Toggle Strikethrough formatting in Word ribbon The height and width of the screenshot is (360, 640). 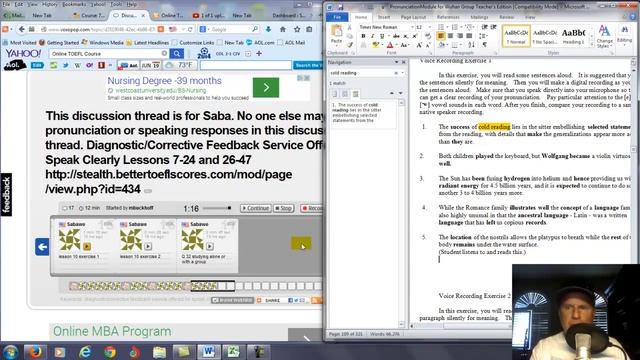pos(396,36)
